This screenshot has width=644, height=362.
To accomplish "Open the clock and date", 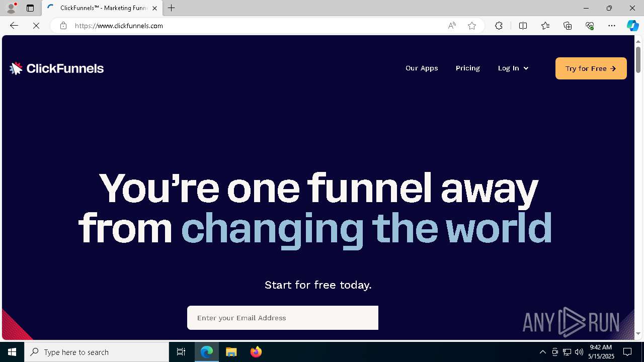I will coord(601,352).
